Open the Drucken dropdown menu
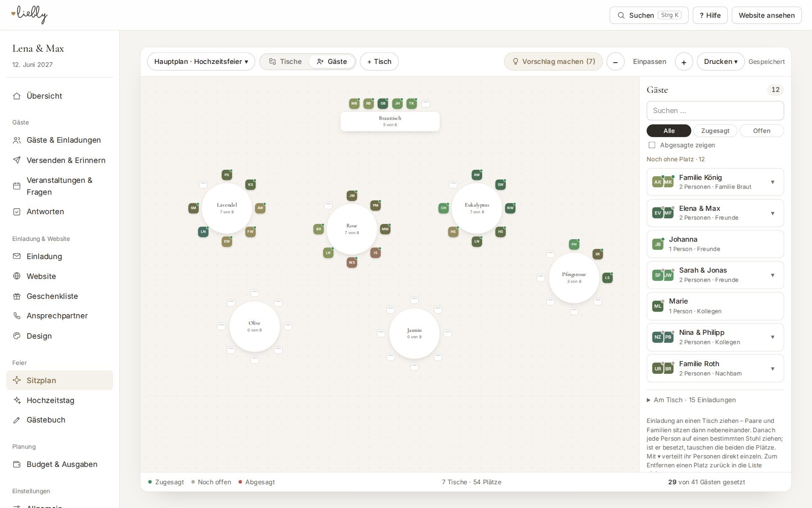 (x=721, y=61)
